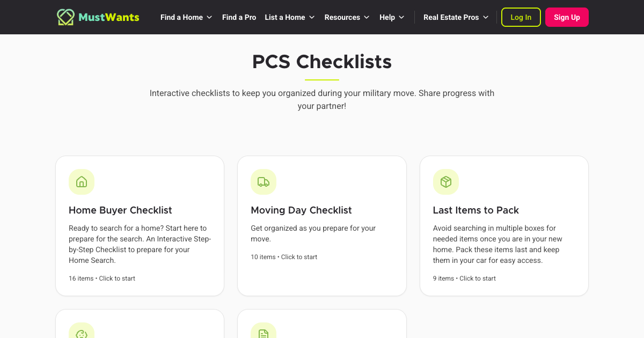Click the document icon on bottom card
The height and width of the screenshot is (338, 644).
[x=264, y=334]
